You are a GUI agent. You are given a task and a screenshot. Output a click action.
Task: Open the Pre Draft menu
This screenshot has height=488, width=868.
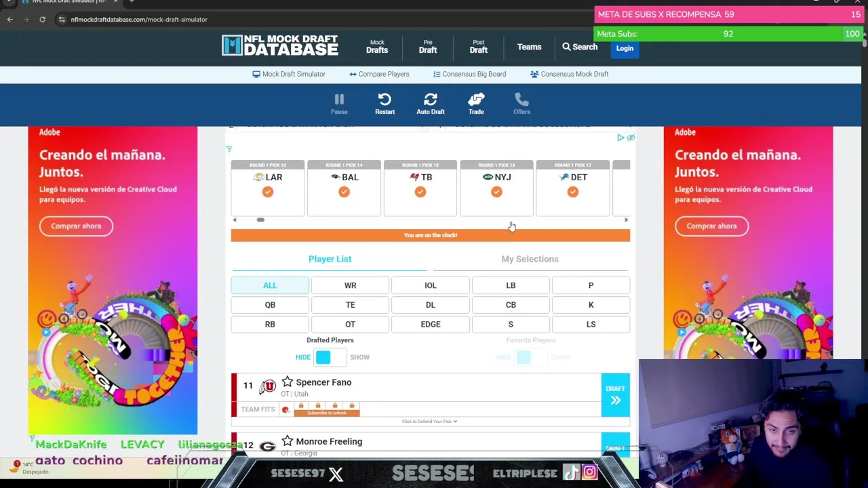tap(428, 47)
